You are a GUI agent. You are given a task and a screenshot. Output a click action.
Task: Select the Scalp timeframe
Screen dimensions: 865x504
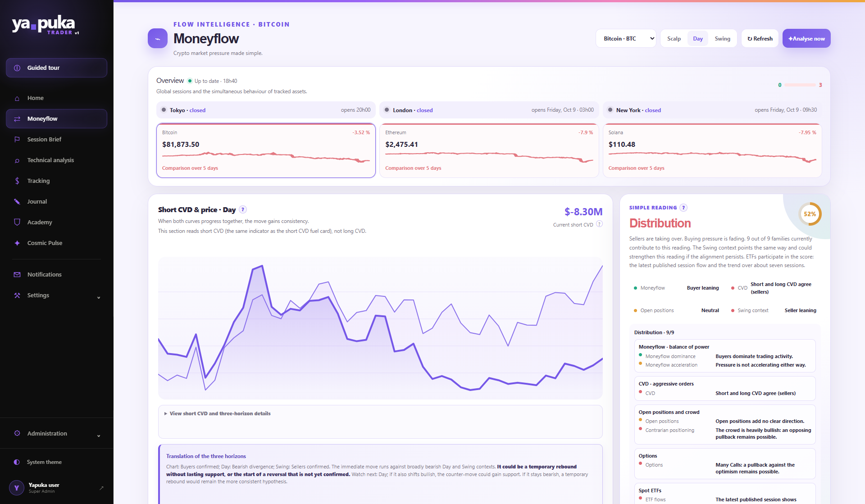tap(674, 39)
